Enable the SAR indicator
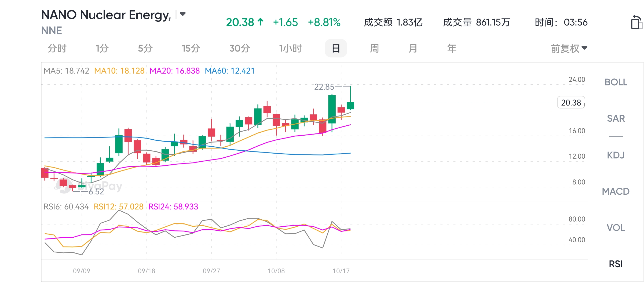The image size is (644, 290). pos(616,118)
